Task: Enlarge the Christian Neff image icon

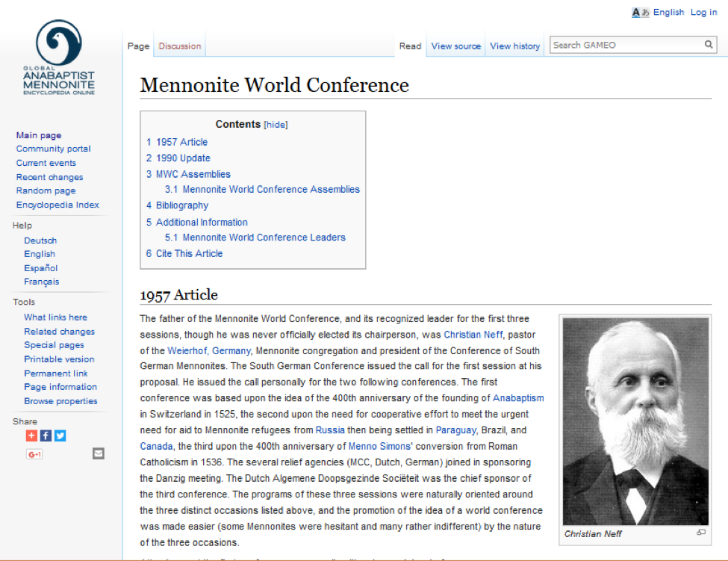Action: click(700, 533)
